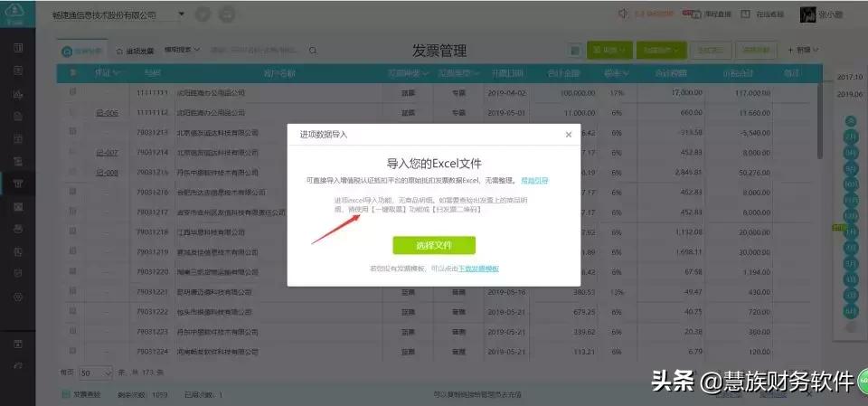The image size is (868, 406).
Task: Check the row 79031222 checkbox
Action: 72,311
